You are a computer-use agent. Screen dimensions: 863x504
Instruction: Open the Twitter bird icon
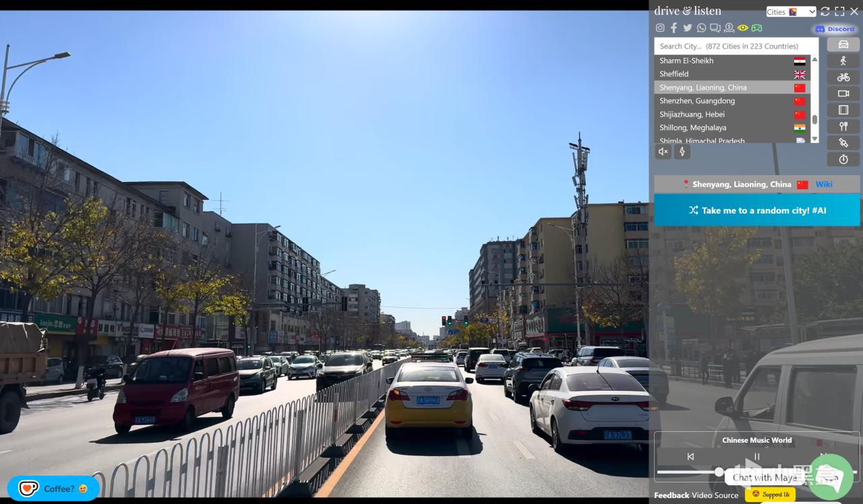pos(687,28)
